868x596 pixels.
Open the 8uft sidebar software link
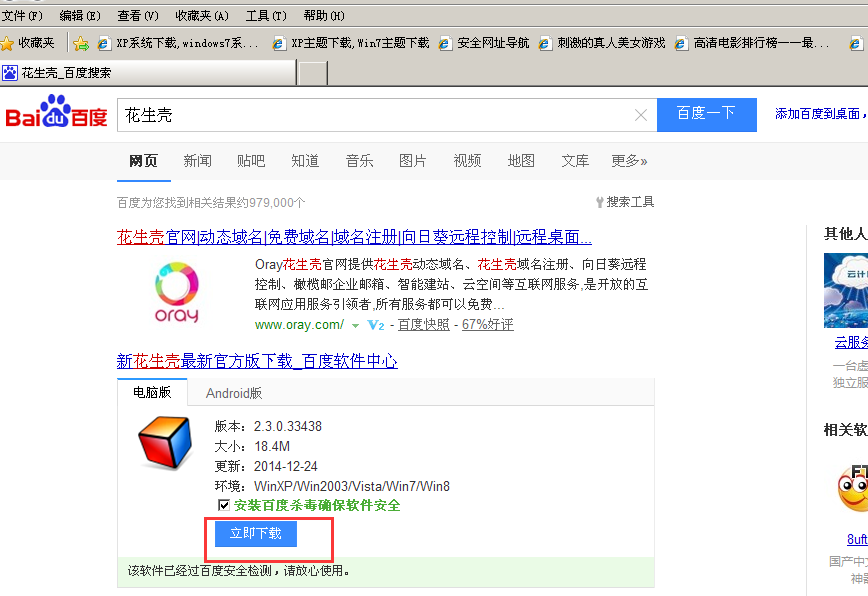(857, 539)
